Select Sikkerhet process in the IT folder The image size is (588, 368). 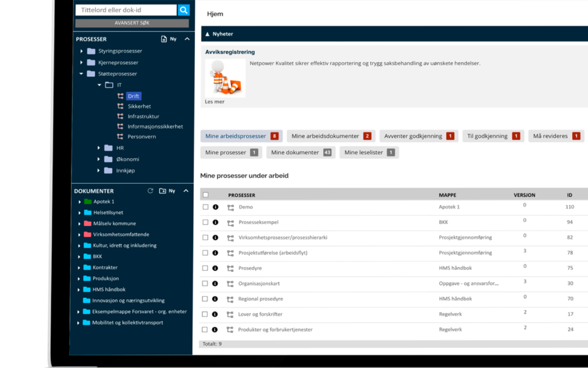click(x=139, y=106)
